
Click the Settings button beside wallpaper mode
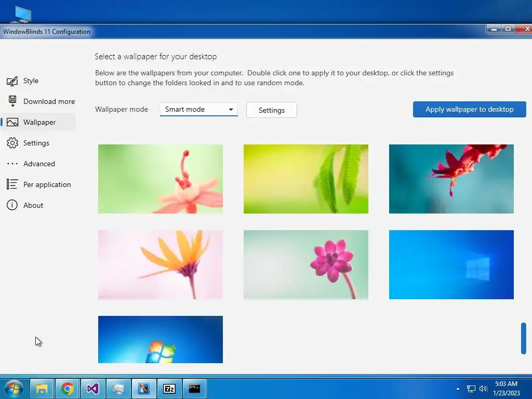click(x=271, y=110)
